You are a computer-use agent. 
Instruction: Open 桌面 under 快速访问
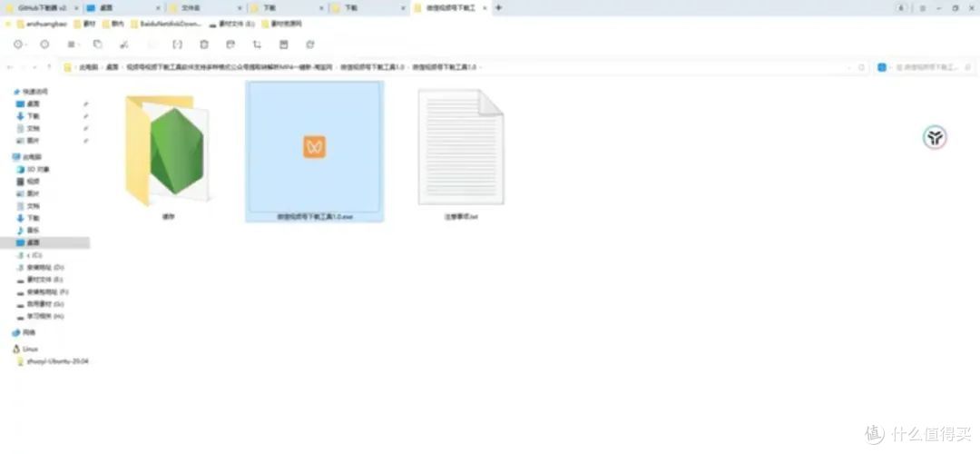tap(34, 104)
